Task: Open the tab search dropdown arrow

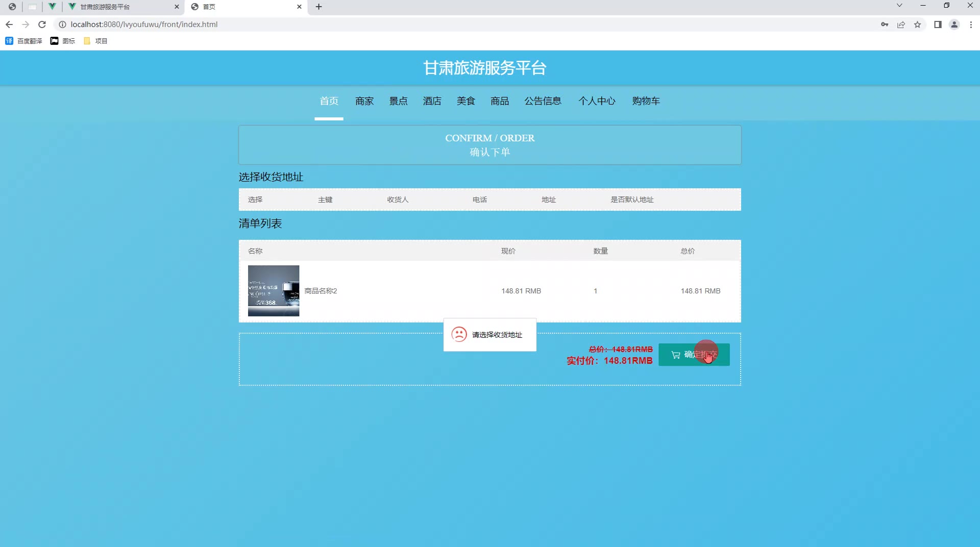Action: tap(899, 6)
